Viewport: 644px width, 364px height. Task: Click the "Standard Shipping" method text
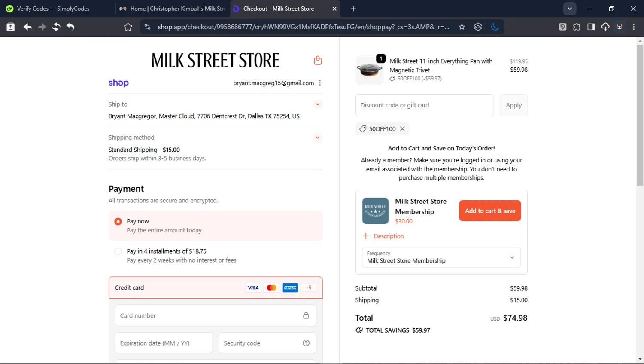tap(133, 150)
